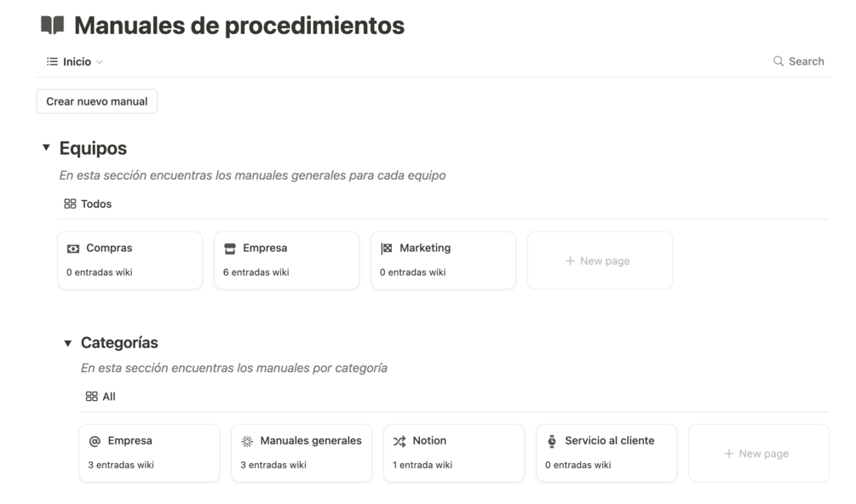Click the Marketing card's checkered flag icon
Viewport: 856px width, 504px height.
click(x=387, y=249)
